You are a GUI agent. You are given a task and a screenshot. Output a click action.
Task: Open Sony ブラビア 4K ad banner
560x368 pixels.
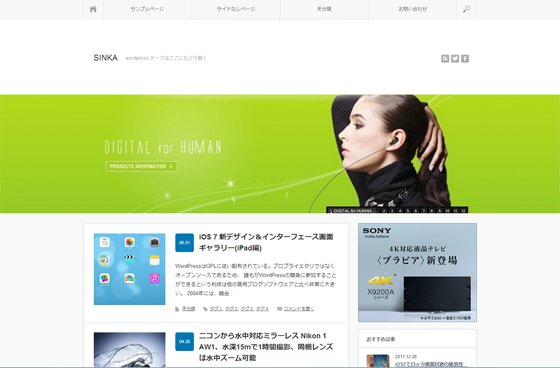pos(418,273)
